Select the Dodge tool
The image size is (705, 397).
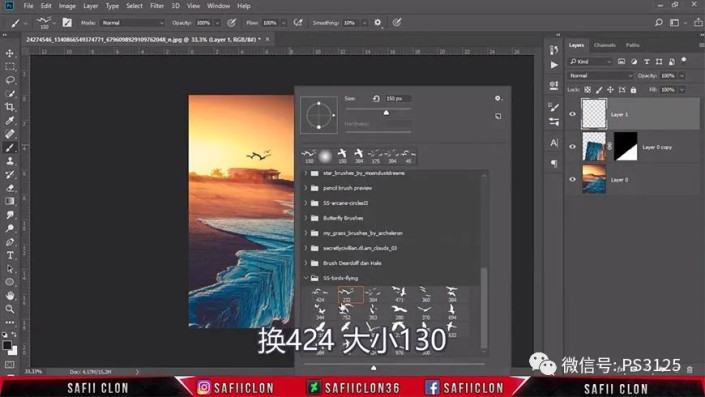point(9,228)
